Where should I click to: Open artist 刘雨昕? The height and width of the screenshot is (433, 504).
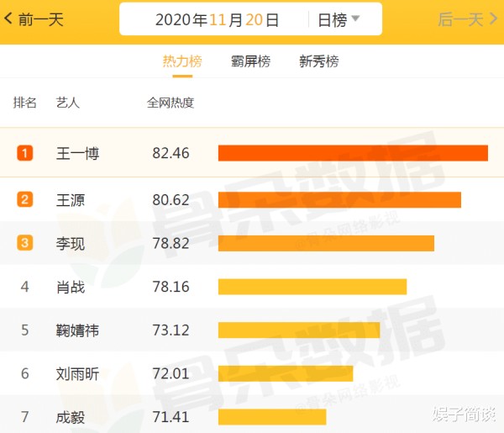click(77, 374)
